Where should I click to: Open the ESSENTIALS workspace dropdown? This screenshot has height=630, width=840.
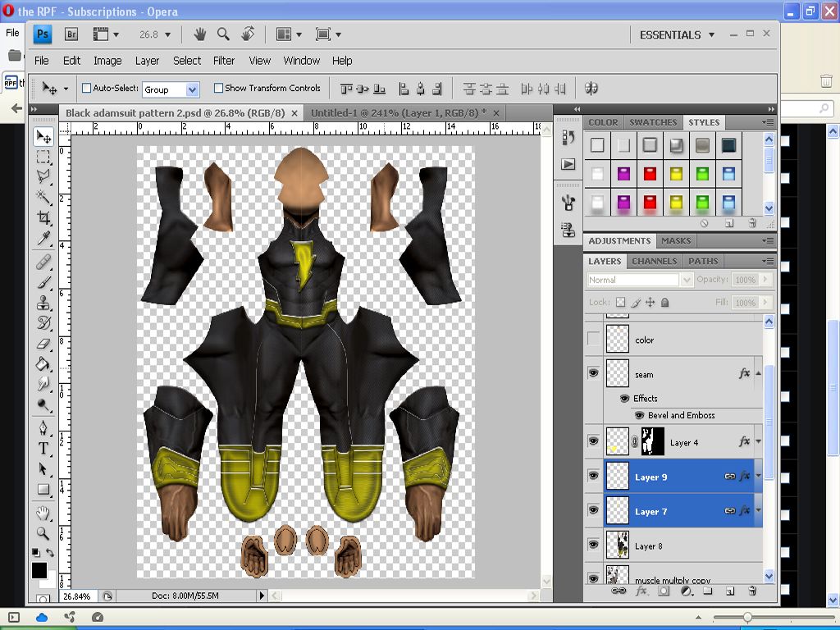click(x=677, y=34)
